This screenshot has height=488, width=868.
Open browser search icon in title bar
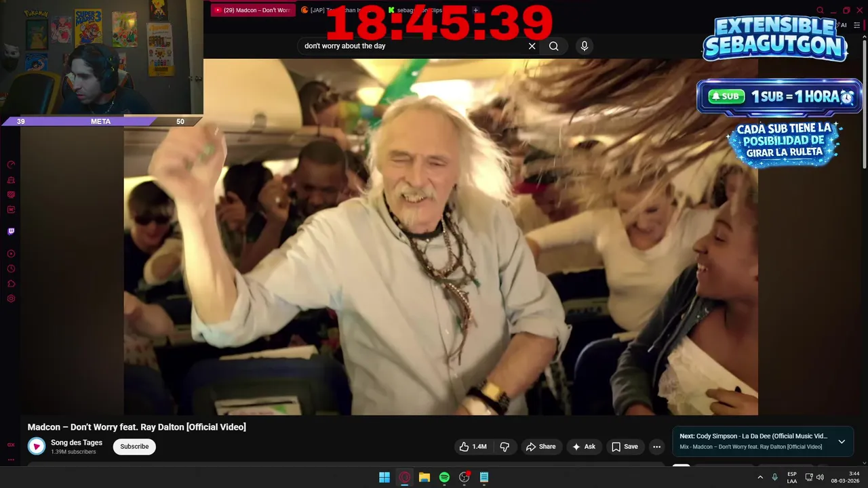(x=820, y=10)
